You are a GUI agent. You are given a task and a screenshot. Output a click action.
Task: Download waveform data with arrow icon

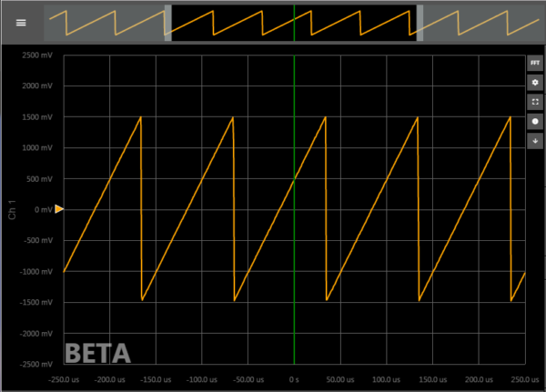[x=535, y=141]
